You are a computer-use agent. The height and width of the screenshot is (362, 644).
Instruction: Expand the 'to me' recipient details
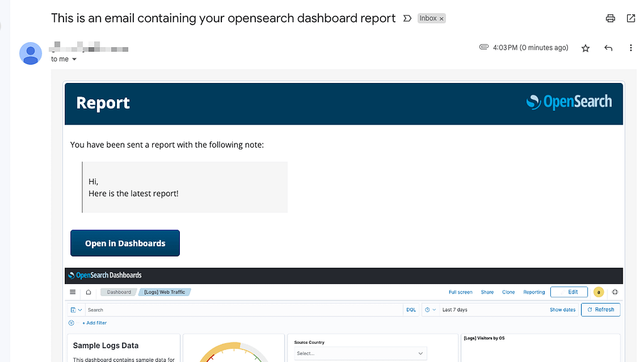[64, 58]
